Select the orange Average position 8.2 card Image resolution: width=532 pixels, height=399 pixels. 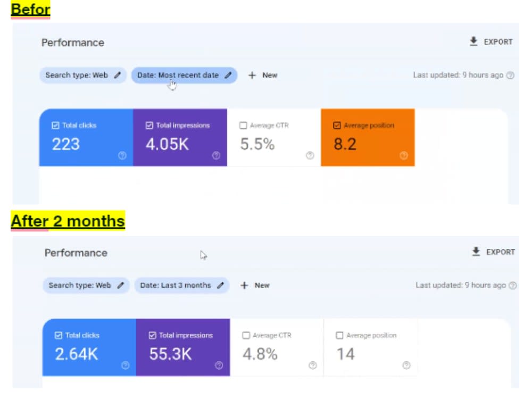[368, 137]
